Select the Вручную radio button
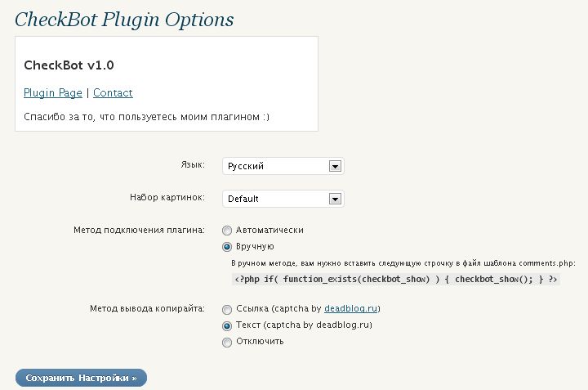This screenshot has height=390, width=588. tap(227, 247)
